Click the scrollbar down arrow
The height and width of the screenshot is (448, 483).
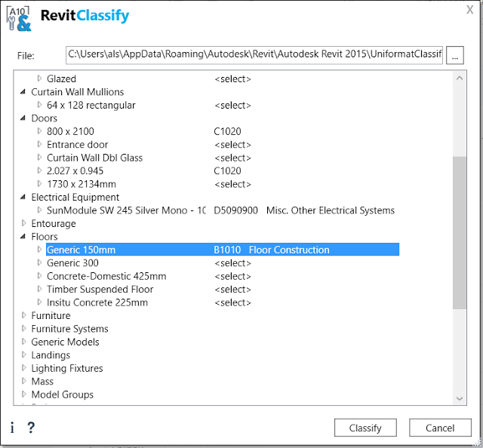pyautogui.click(x=460, y=398)
